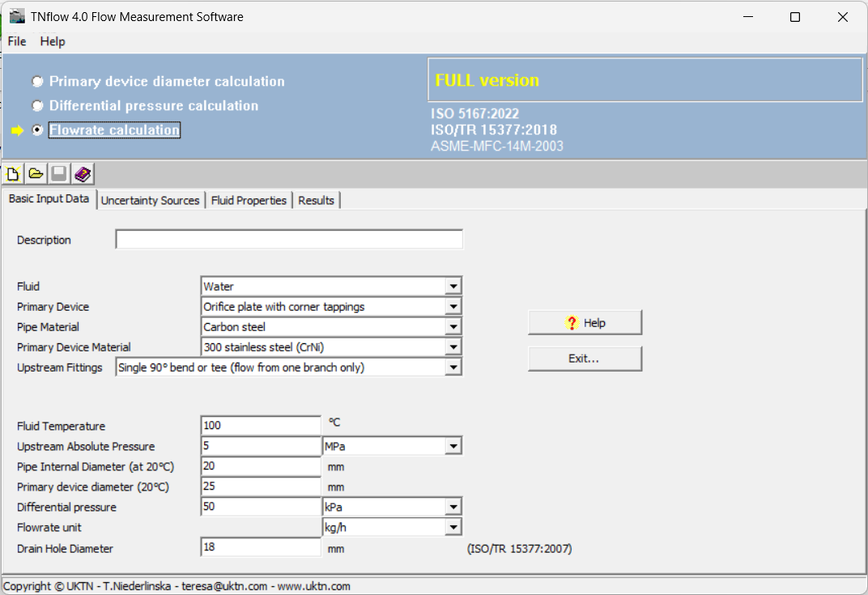The height and width of the screenshot is (595, 868).
Task: Switch to Results tab
Action: 316,201
